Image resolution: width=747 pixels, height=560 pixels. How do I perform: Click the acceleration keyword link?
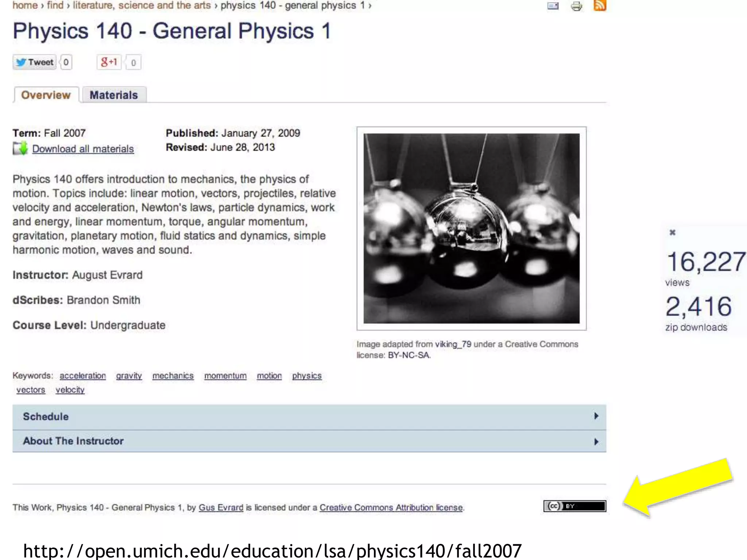tap(83, 376)
